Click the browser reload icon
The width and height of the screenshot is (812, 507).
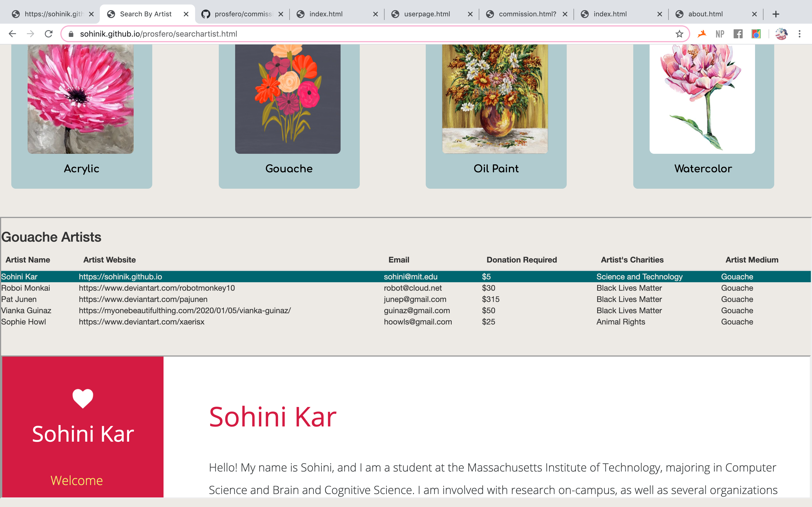pos(49,34)
